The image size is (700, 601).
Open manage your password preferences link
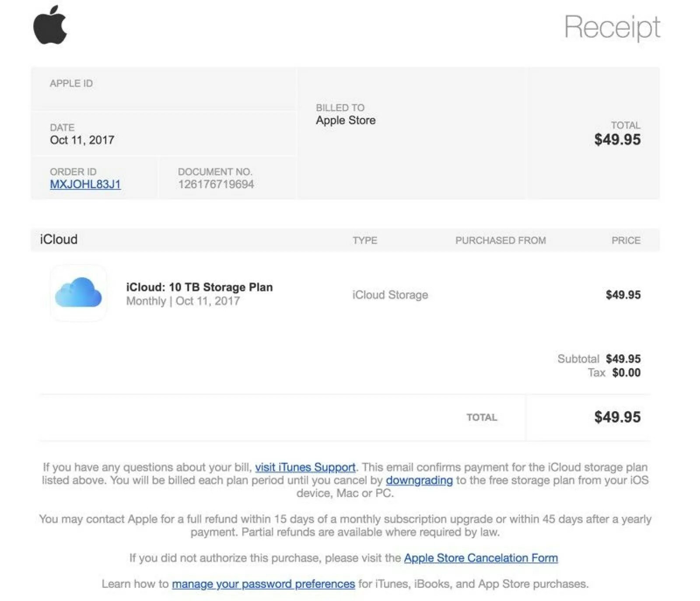(x=263, y=584)
